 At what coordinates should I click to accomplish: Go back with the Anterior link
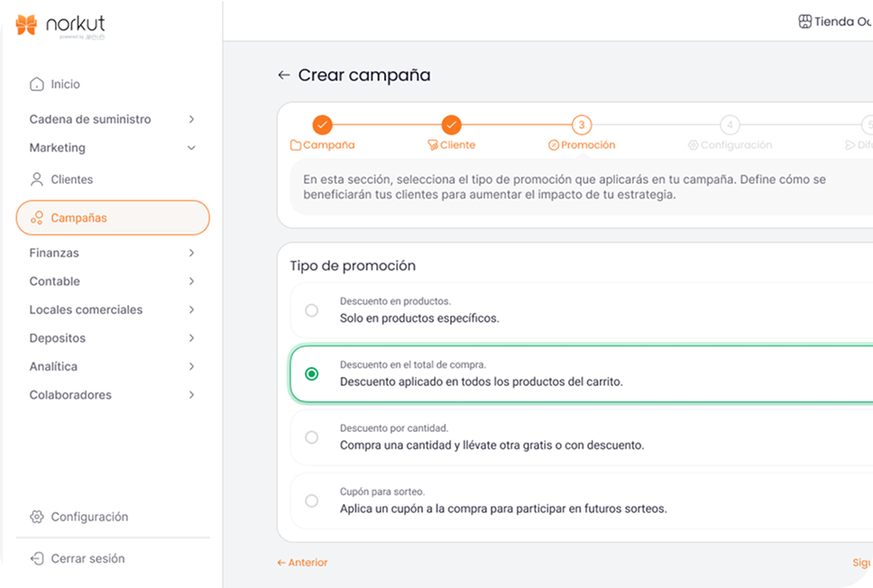tap(303, 563)
